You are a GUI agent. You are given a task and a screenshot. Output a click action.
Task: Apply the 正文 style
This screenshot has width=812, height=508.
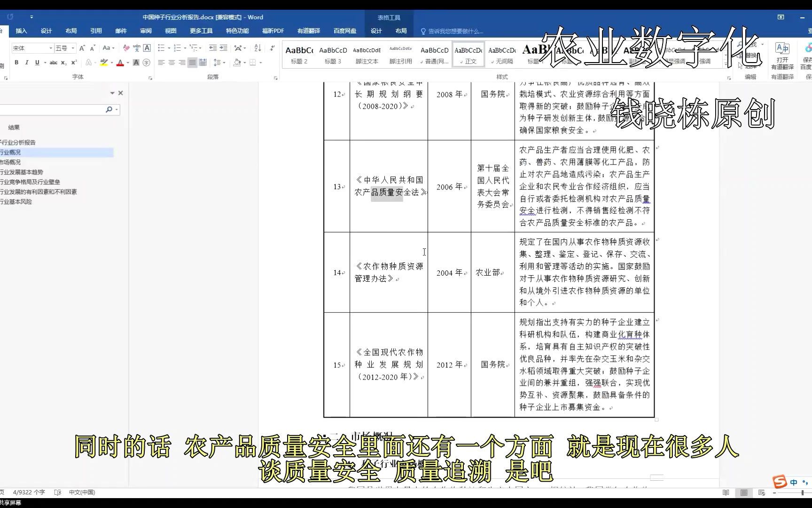(468, 55)
